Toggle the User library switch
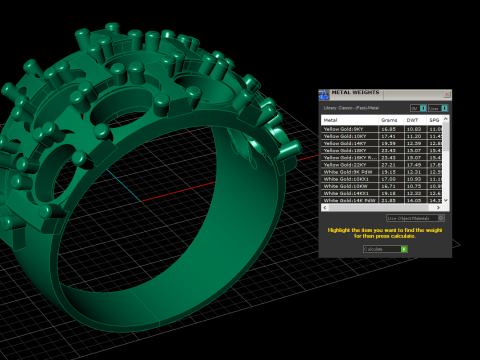The image size is (480, 360). (444, 108)
